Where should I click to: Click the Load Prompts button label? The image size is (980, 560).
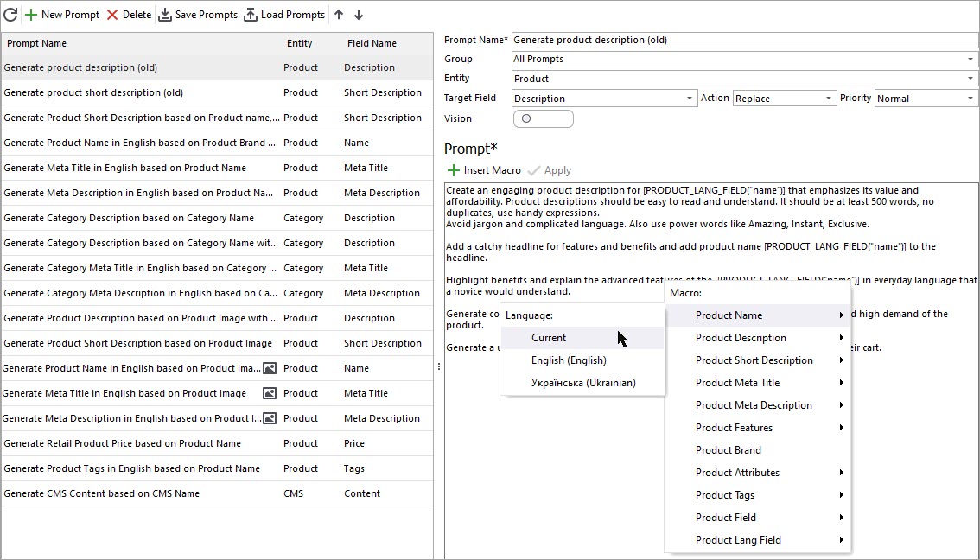click(292, 15)
